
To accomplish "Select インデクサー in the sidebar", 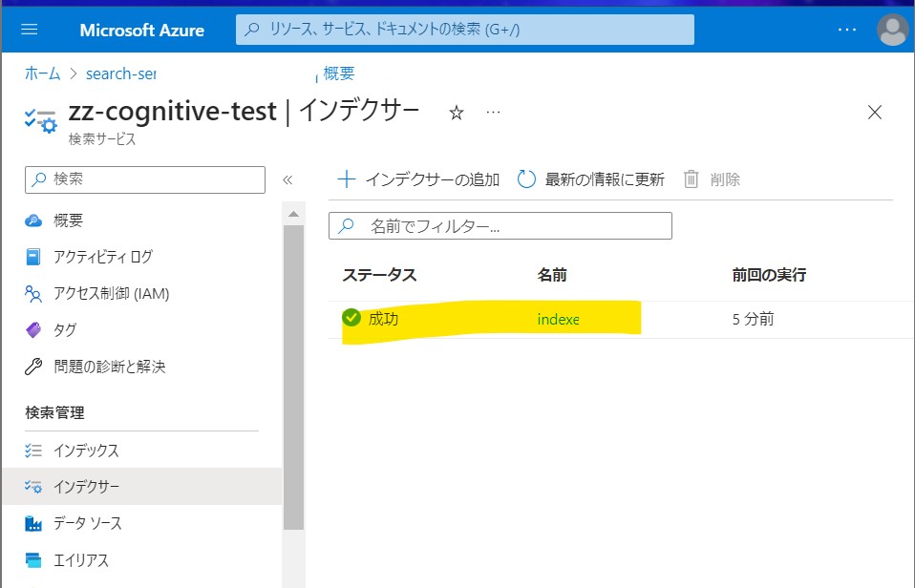I will point(141,486).
